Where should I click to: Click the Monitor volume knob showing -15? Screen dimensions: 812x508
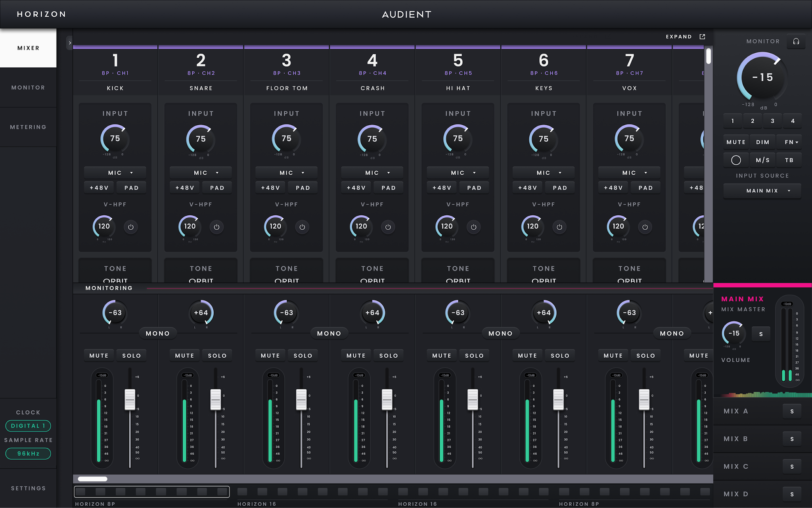click(x=762, y=77)
